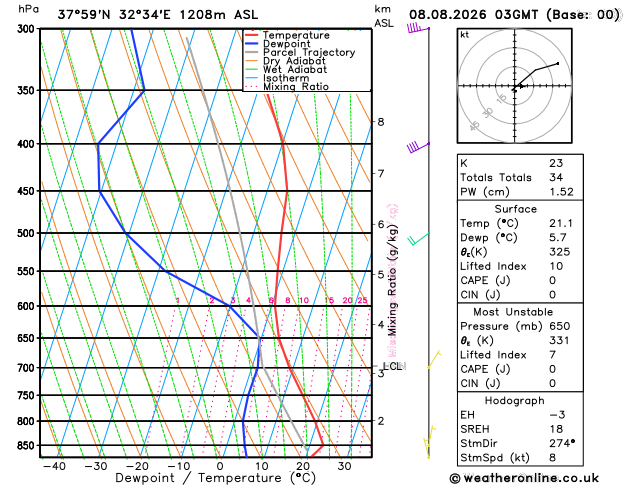
Task: Click the yellow wind barb at 700 hPa
Action: point(434,359)
